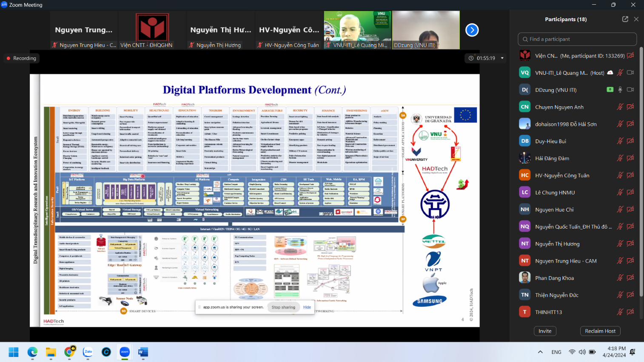This screenshot has height=362, width=644.
Task: Click the Recording indicator label
Action: (x=21, y=58)
